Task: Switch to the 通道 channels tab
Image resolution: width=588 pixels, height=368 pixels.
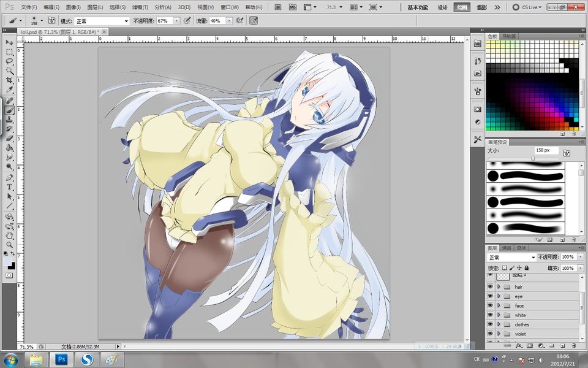Action: click(507, 248)
